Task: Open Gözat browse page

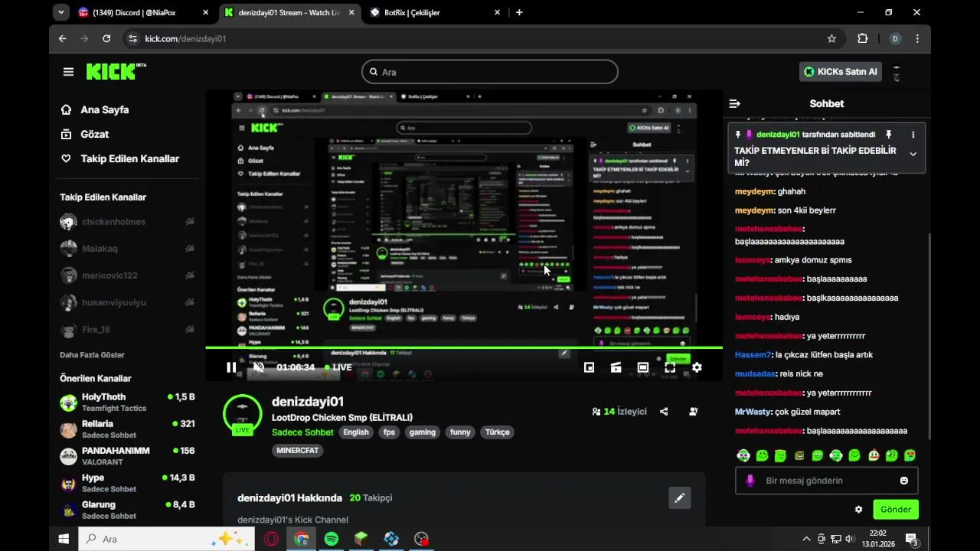Action: 94,134
